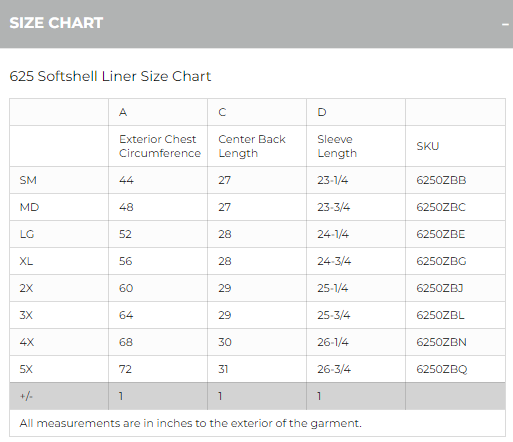Select the Exterior Chest Circumference header cell
Image resolution: width=513 pixels, height=442 pixels.
point(160,146)
